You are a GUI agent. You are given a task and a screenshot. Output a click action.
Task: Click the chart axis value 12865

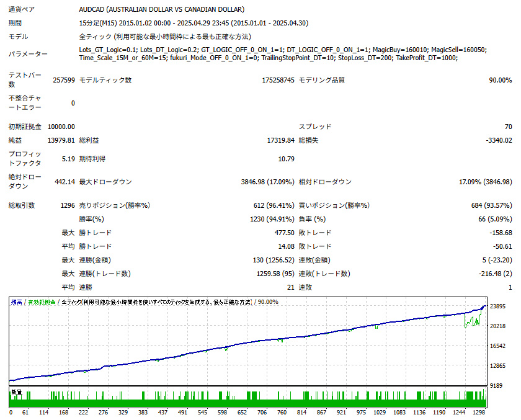point(497,366)
